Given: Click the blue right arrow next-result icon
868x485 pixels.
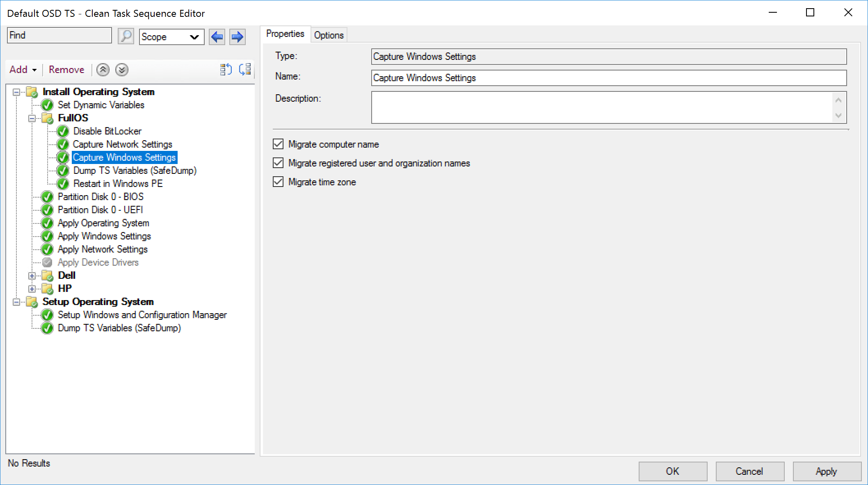Looking at the screenshot, I should (238, 37).
